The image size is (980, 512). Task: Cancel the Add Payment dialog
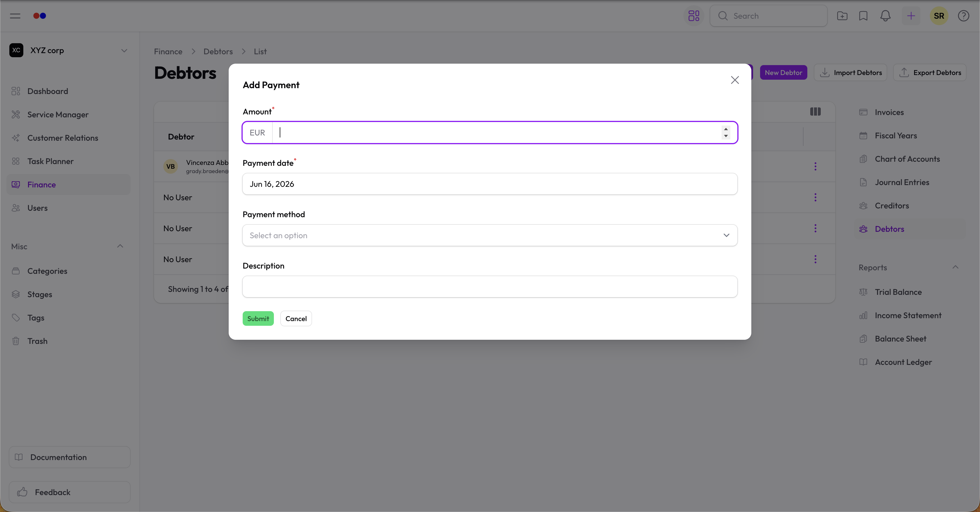[x=296, y=319]
